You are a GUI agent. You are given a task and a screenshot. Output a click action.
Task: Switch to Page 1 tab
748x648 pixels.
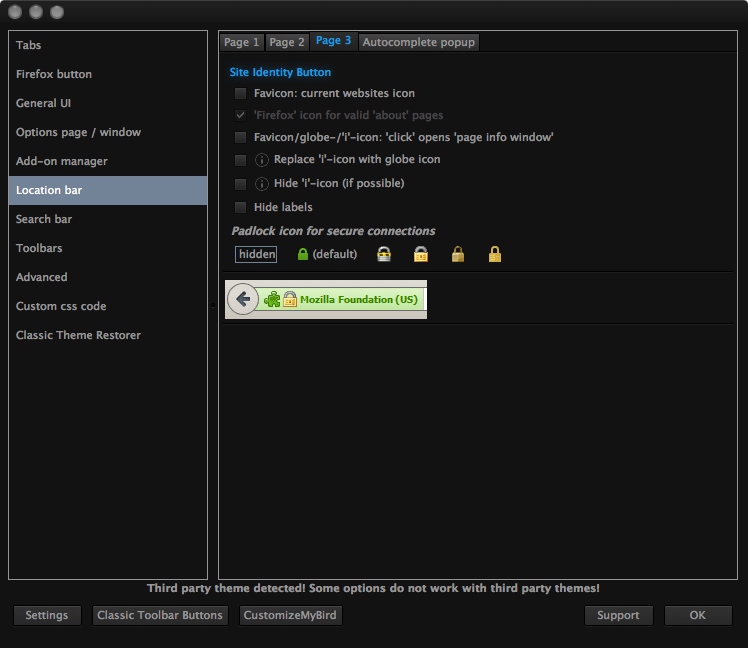241,42
